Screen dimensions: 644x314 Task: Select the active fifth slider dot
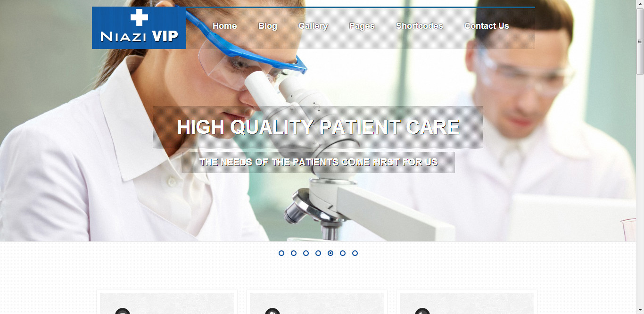click(x=330, y=253)
